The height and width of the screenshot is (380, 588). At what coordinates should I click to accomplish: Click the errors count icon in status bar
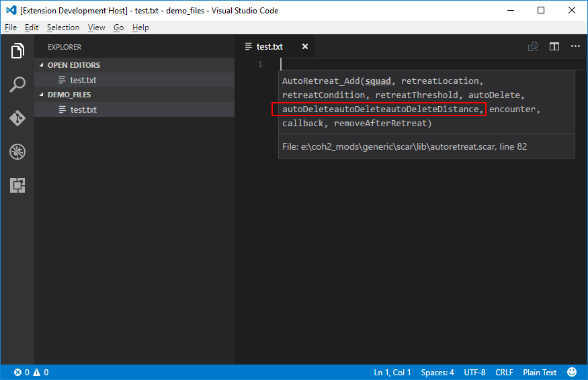coord(17,372)
